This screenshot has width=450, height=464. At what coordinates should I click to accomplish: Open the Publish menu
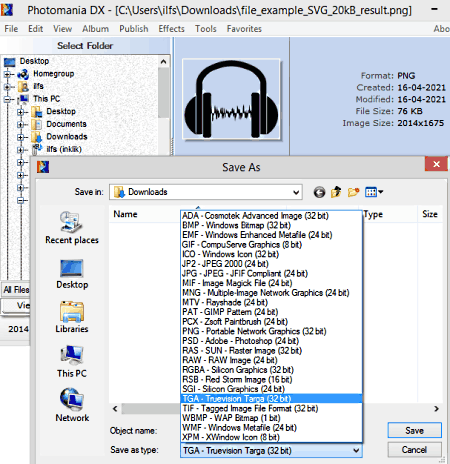click(x=134, y=29)
